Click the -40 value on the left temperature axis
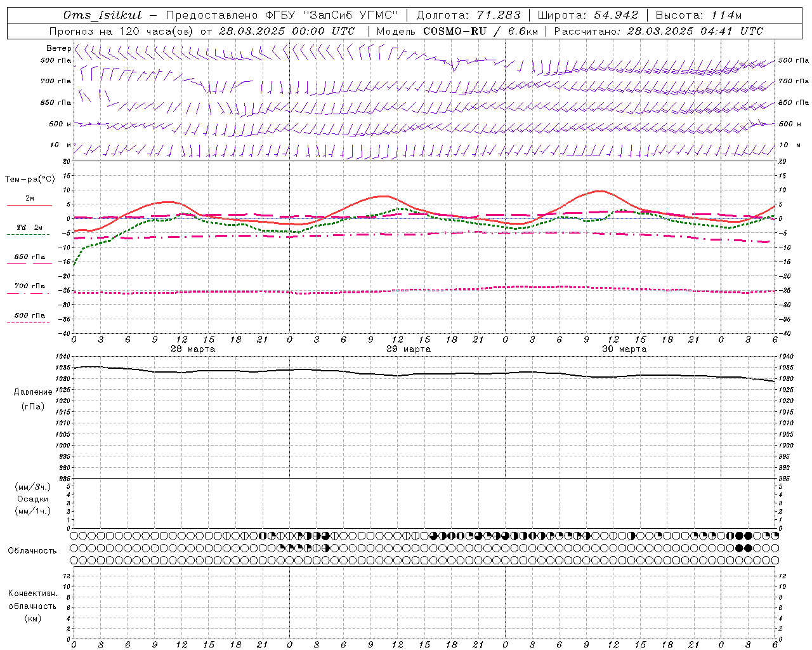This screenshot has width=812, height=650. click(65, 333)
